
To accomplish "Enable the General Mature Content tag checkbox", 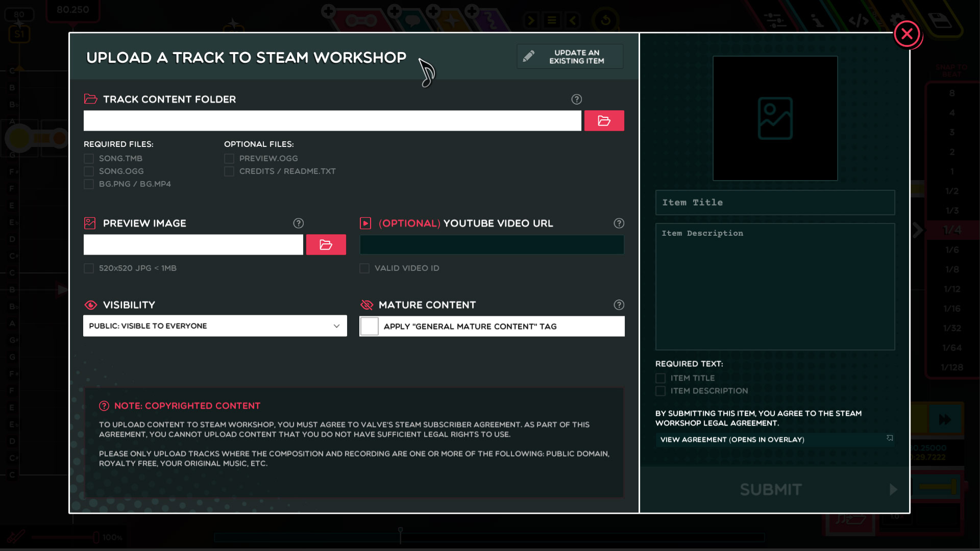I will pos(369,327).
